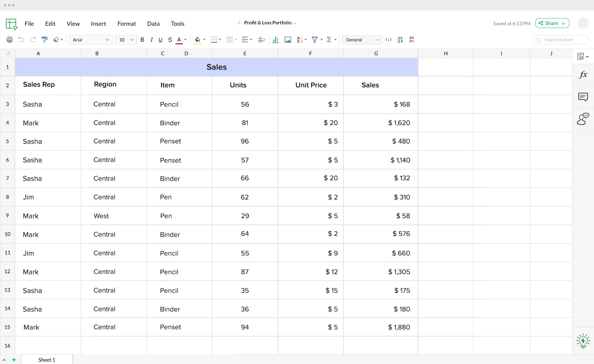Open the Data menu
The height and width of the screenshot is (364, 594).
(x=153, y=24)
